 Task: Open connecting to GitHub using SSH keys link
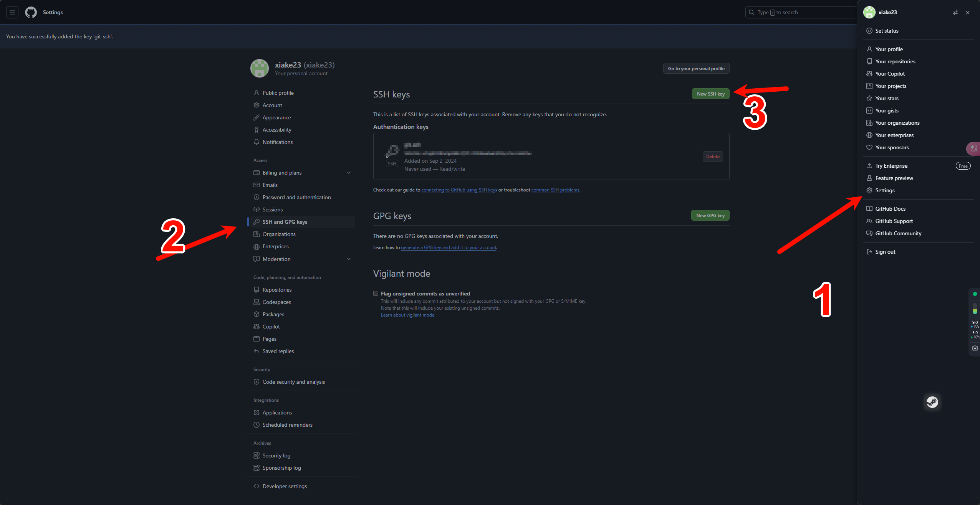pyautogui.click(x=459, y=190)
